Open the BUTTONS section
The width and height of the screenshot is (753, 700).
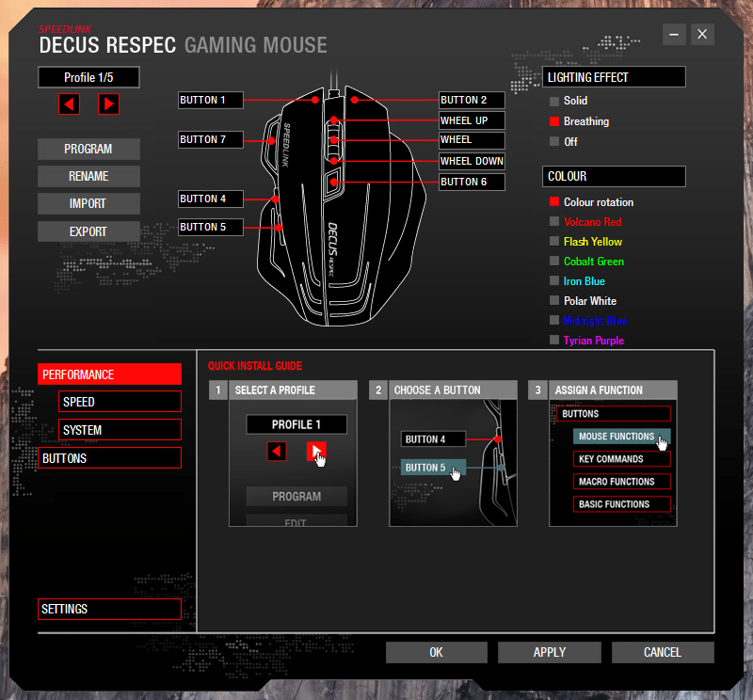pyautogui.click(x=109, y=458)
